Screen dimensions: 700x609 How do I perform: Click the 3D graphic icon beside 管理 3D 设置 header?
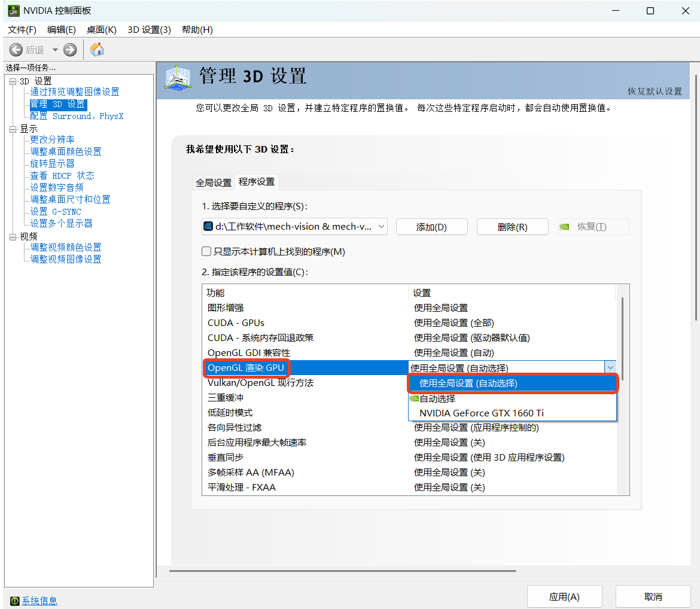(176, 77)
